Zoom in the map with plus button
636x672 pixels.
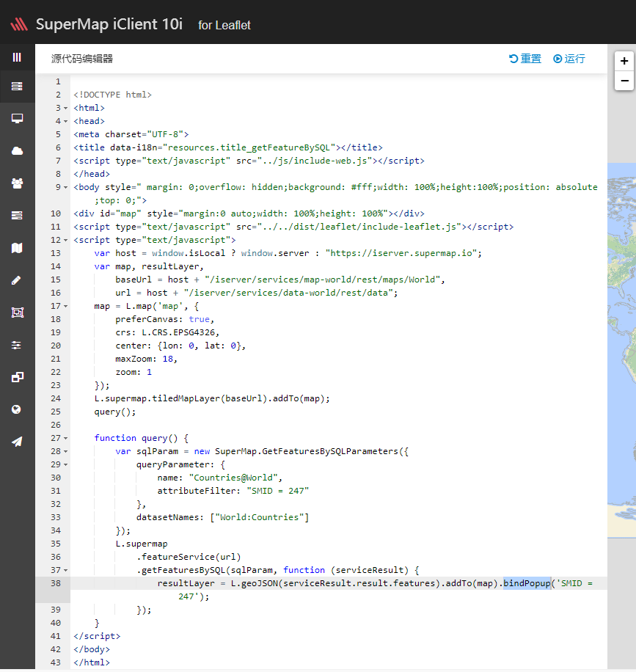tap(624, 61)
